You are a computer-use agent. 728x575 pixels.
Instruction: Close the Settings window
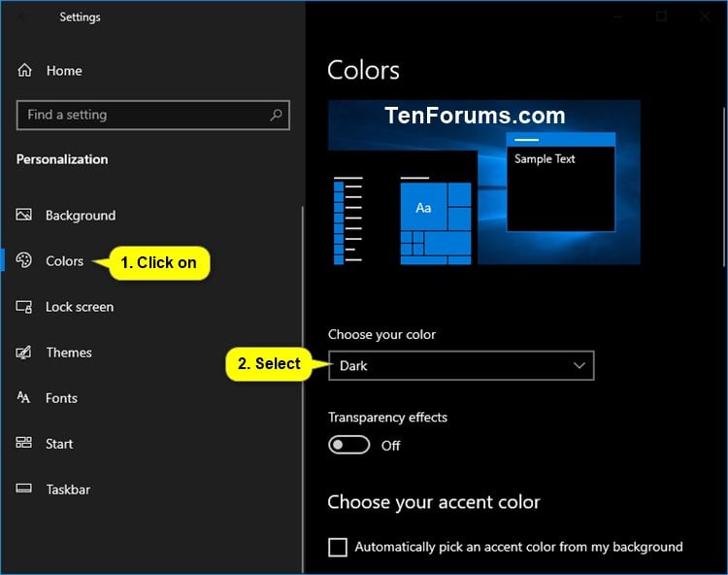click(706, 17)
